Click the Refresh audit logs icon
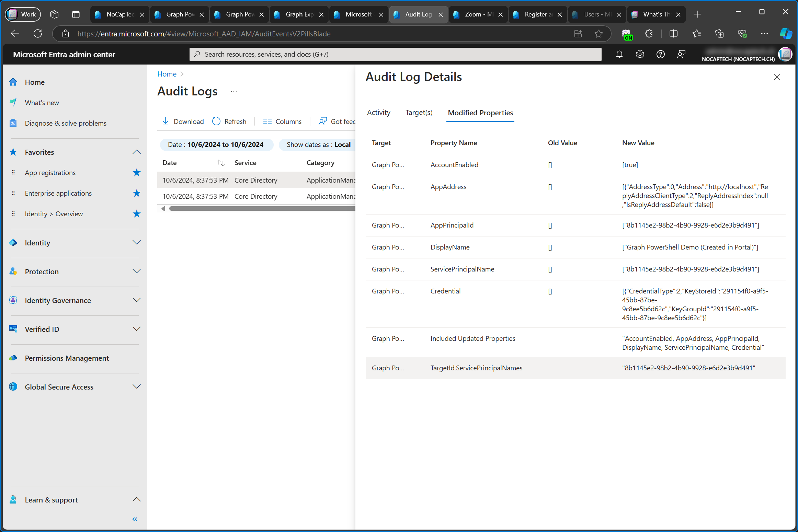The width and height of the screenshot is (798, 532). (x=216, y=121)
